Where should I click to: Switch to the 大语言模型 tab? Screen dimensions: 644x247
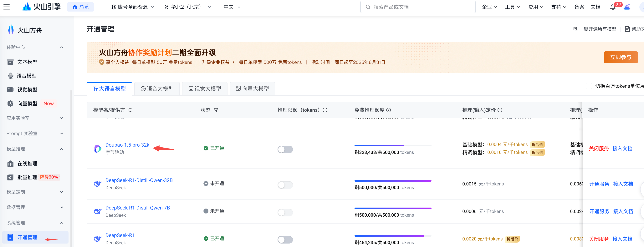coord(109,89)
